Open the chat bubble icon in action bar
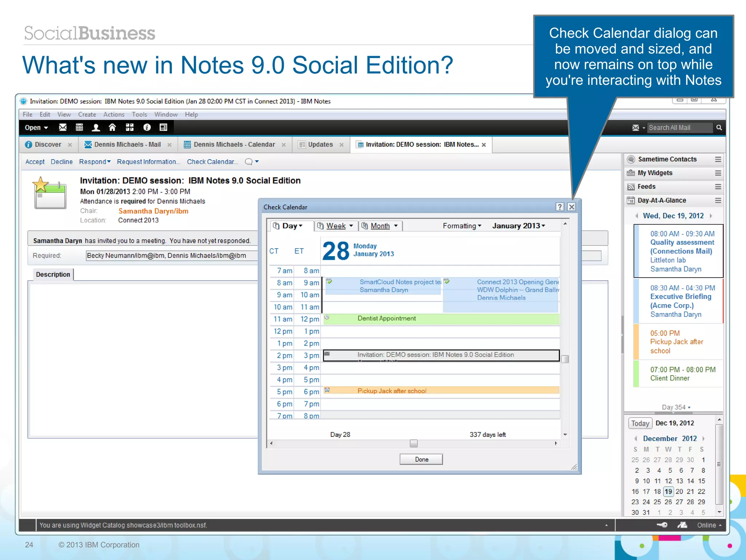This screenshot has width=746, height=560. (x=248, y=162)
